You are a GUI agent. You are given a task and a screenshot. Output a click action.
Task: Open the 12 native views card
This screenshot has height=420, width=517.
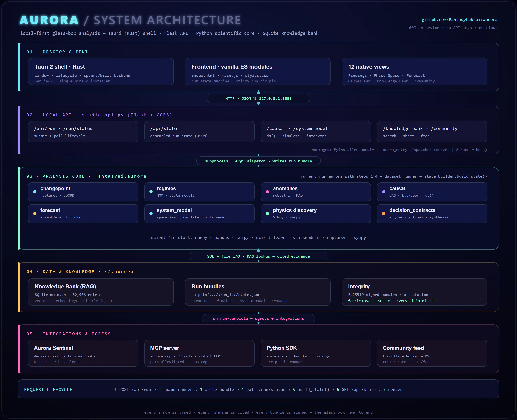tap(414, 71)
